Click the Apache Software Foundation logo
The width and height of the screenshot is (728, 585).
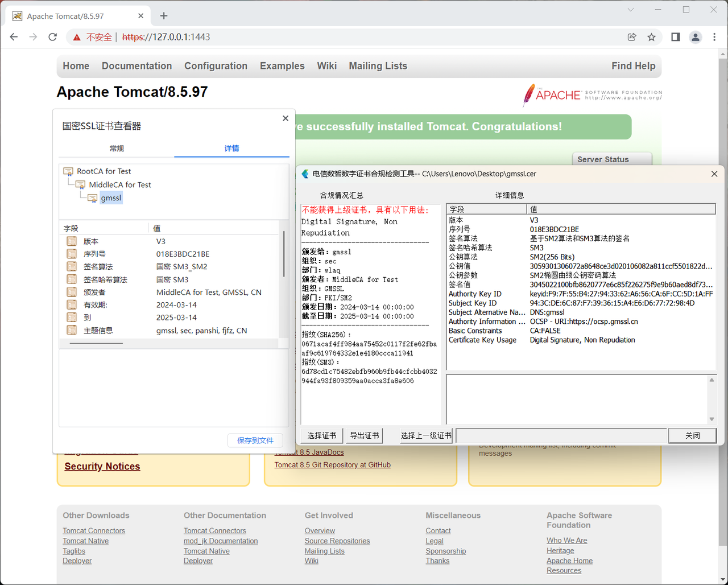(x=592, y=95)
